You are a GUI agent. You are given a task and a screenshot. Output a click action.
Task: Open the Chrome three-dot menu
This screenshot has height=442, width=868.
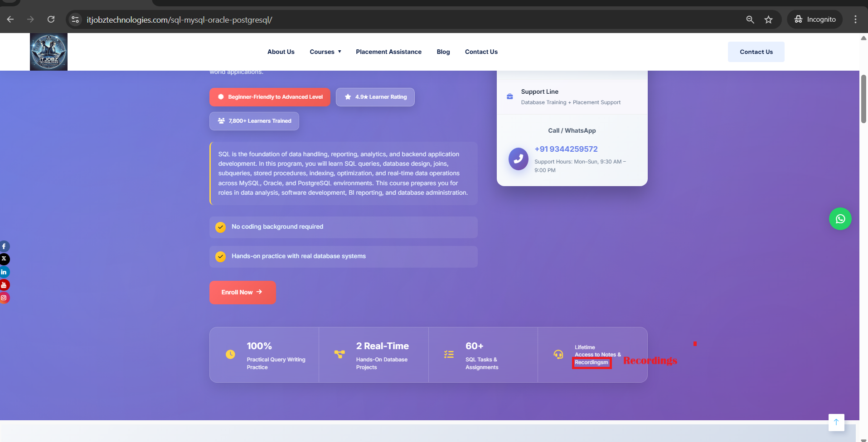coord(855,19)
